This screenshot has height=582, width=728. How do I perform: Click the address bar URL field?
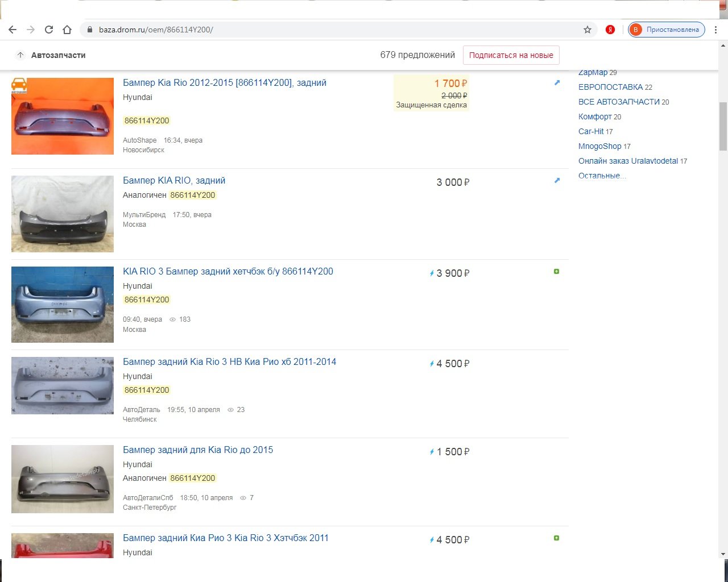338,30
